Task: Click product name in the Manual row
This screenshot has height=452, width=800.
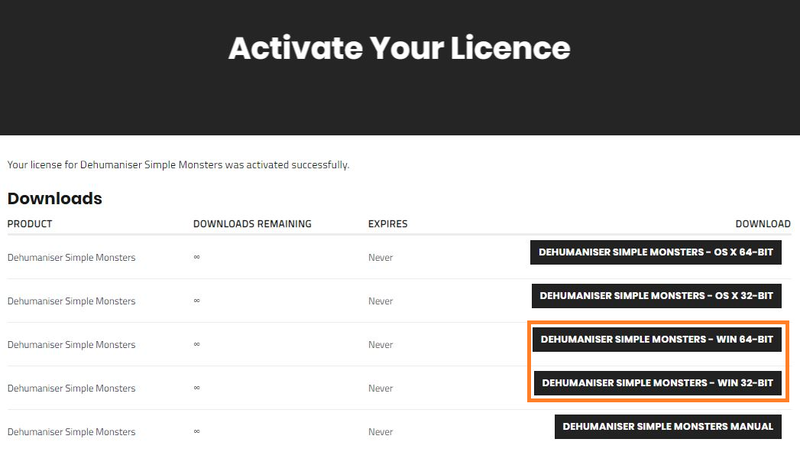Action: pos(71,432)
